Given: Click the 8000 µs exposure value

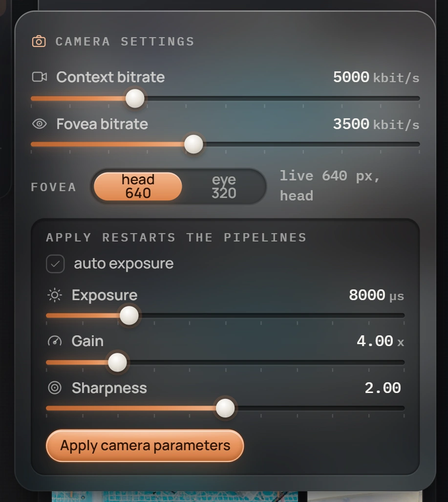Looking at the screenshot, I should pyautogui.click(x=376, y=295).
